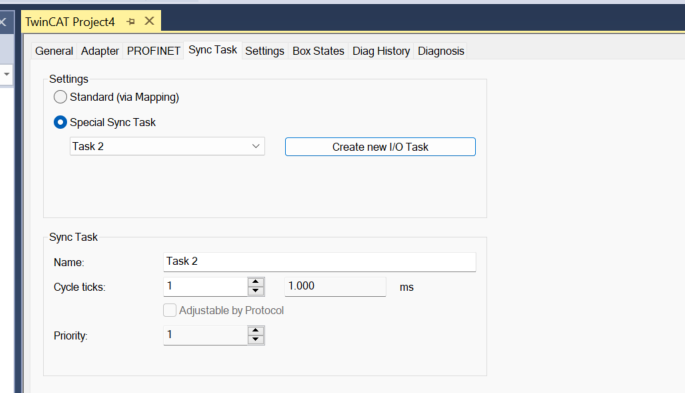Image resolution: width=685 pixels, height=393 pixels.
Task: Click the 1.000 ms cycle time field
Action: [335, 286]
